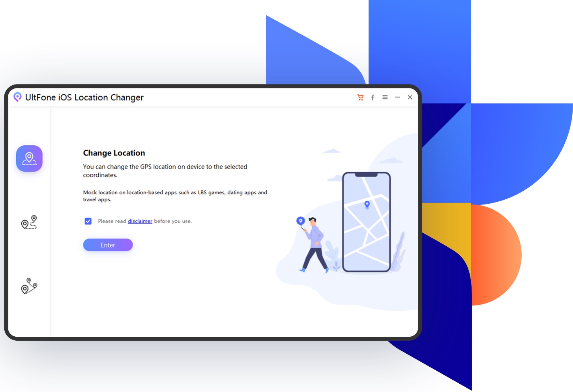Click the purple Enter button
573x392 pixels.
[x=108, y=245]
